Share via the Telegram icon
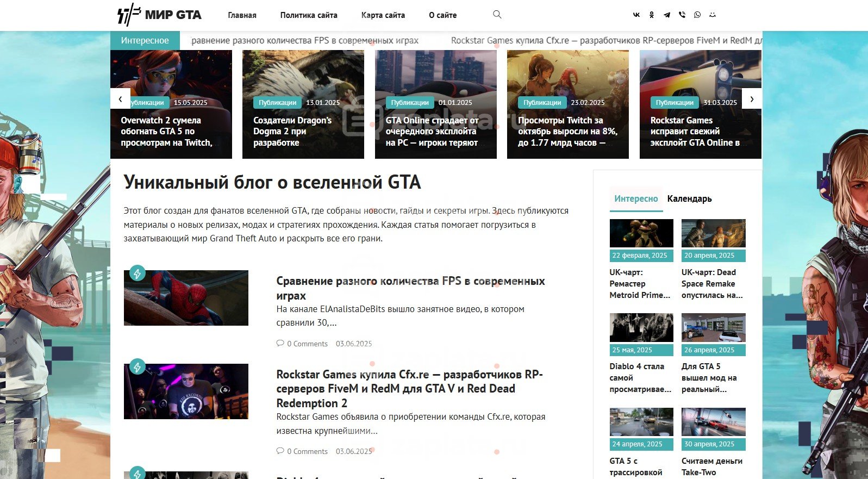The width and height of the screenshot is (868, 479). 667,15
